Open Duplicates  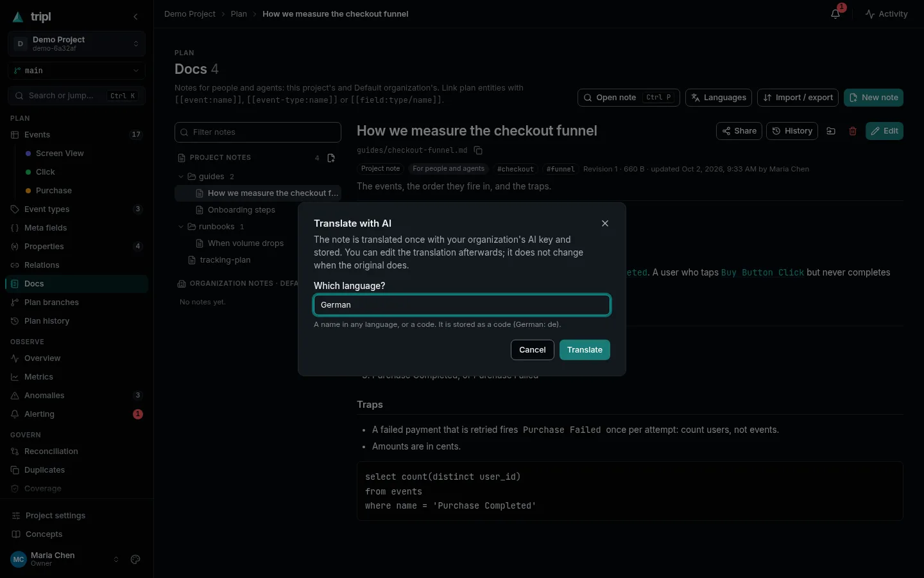point(77,470)
